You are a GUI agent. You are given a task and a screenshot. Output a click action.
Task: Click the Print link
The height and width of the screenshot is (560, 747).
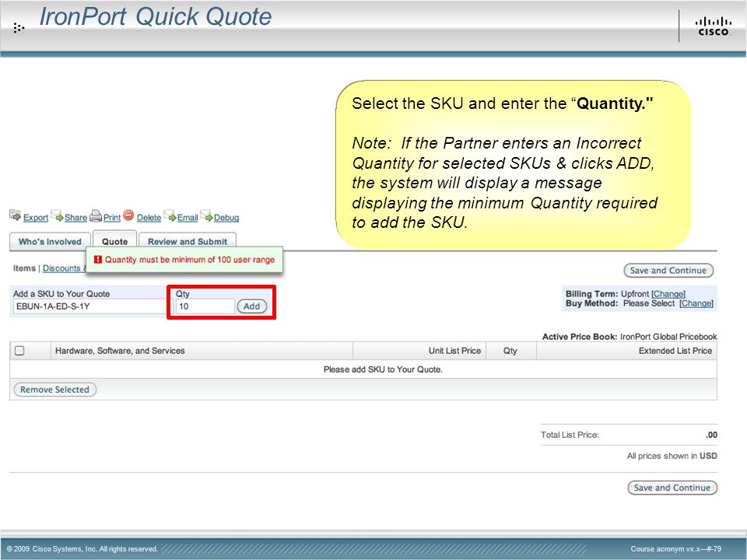click(x=112, y=218)
